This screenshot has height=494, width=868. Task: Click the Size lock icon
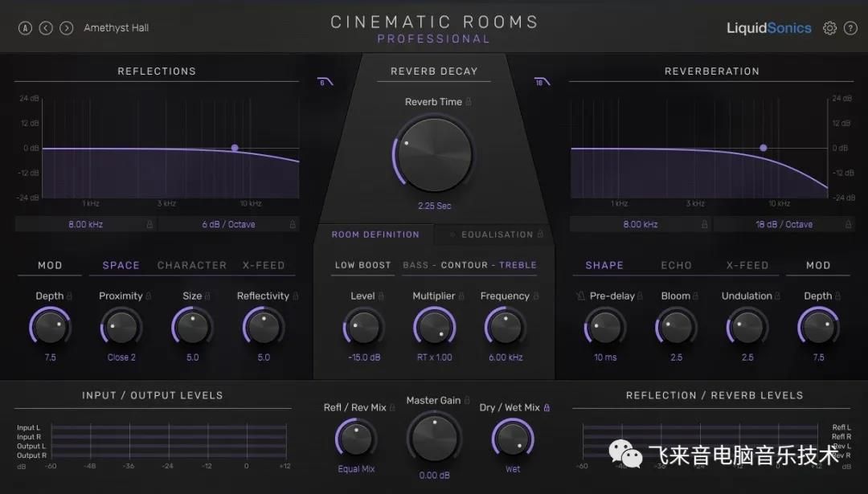coord(207,296)
